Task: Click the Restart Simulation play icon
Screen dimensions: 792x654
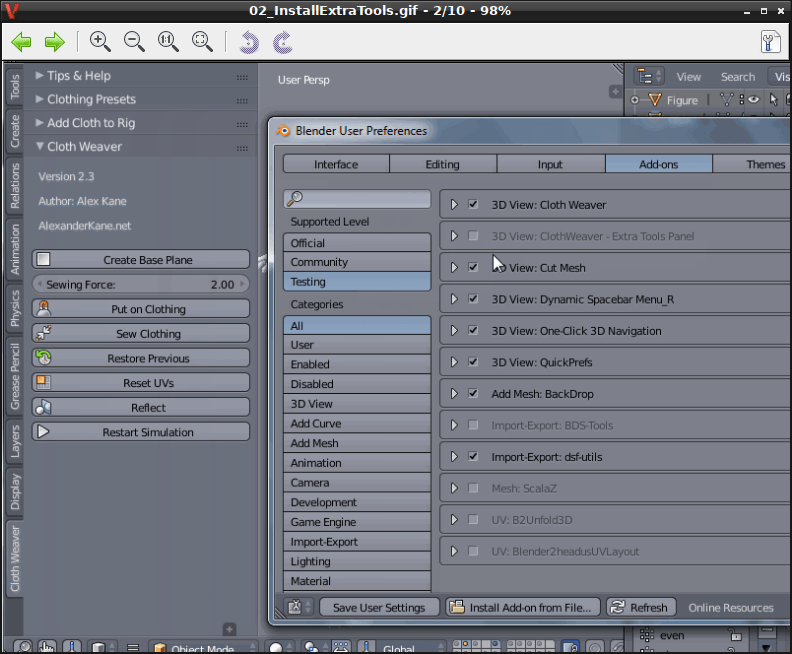Action: point(44,432)
